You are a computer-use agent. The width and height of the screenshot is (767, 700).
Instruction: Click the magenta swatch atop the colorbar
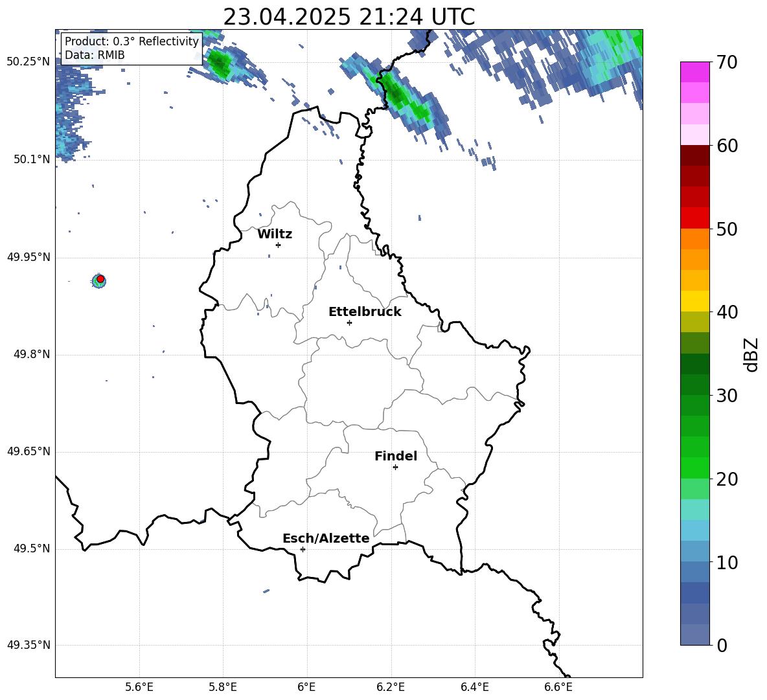(694, 72)
